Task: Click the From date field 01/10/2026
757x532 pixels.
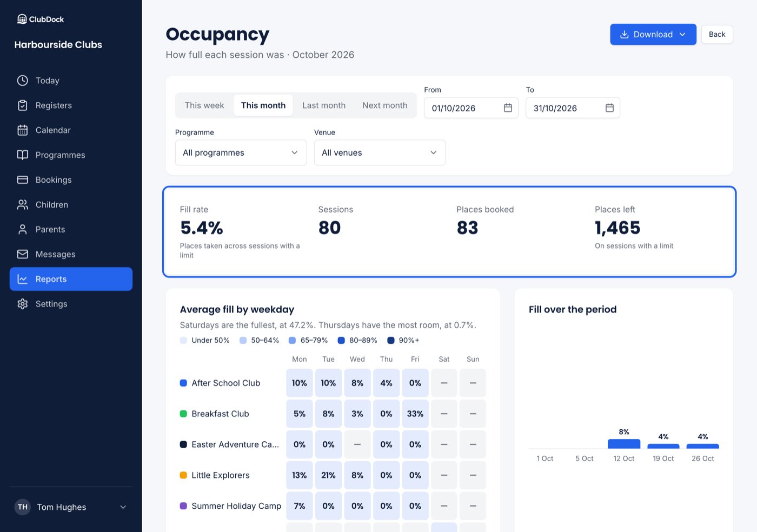Action: pos(471,108)
